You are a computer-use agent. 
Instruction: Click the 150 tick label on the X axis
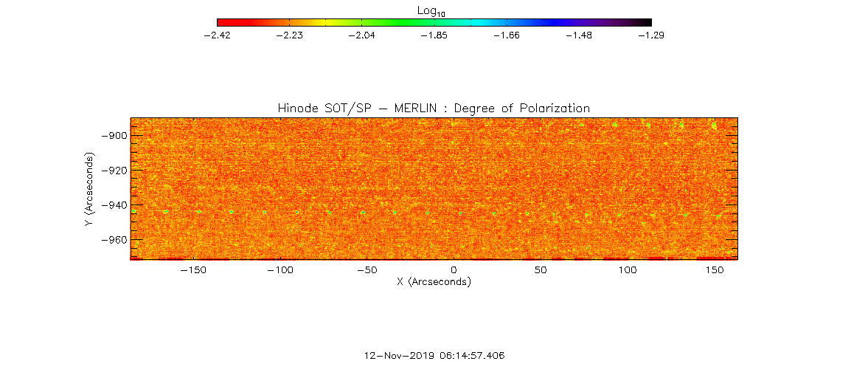715,270
